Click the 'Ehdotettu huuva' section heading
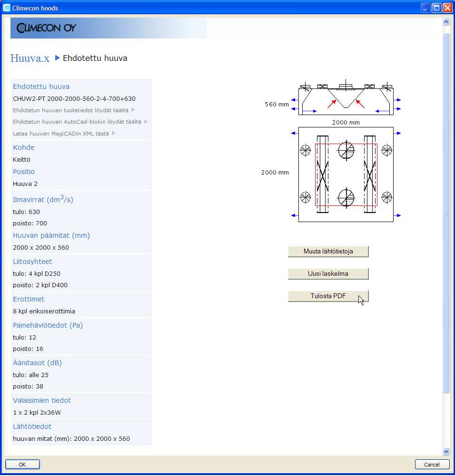 (x=41, y=87)
